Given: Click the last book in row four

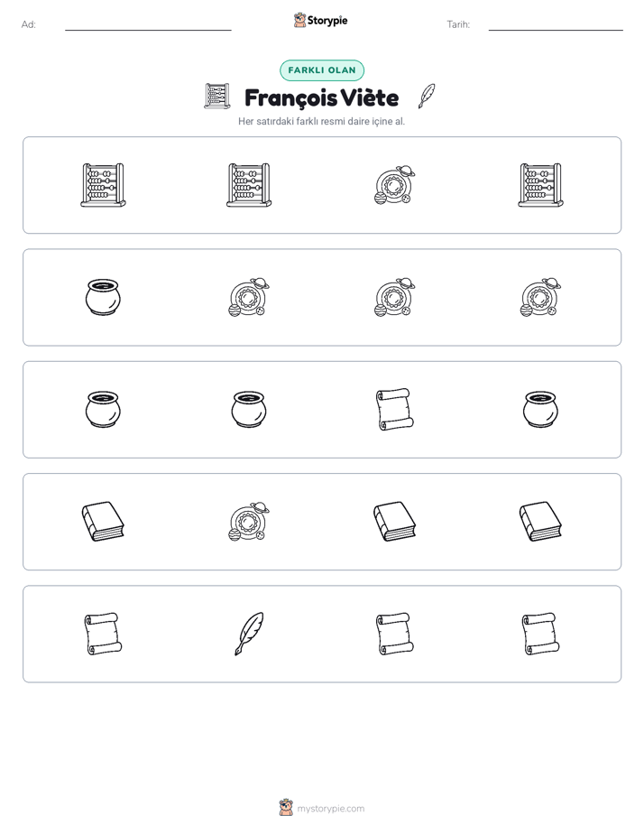Looking at the screenshot, I should 541,522.
